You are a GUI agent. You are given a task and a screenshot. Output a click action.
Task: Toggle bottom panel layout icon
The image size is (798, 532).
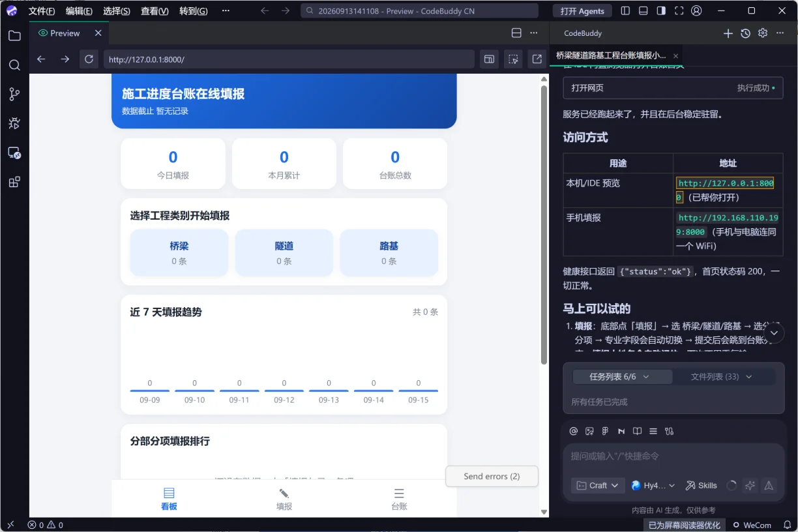point(643,11)
